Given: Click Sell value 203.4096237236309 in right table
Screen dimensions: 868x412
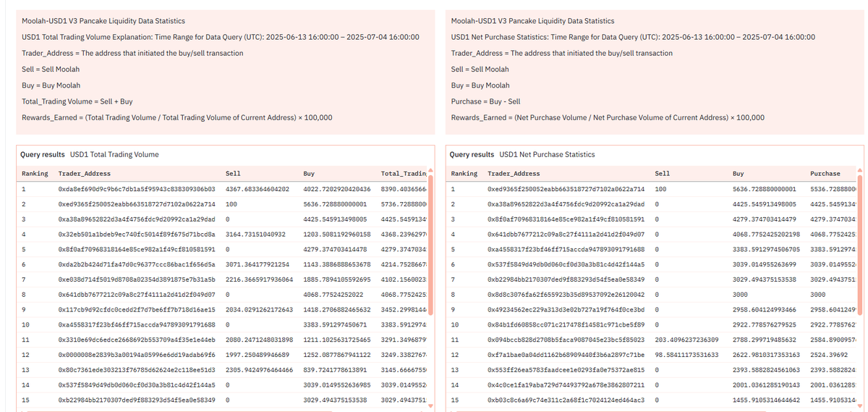Looking at the screenshot, I should click(686, 340).
